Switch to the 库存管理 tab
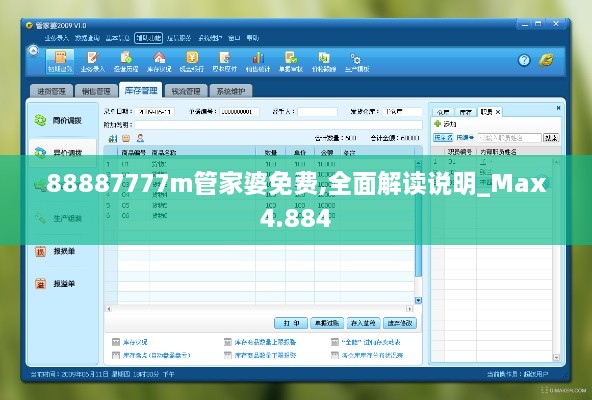Screen dimensions: 592x400 [x=141, y=91]
